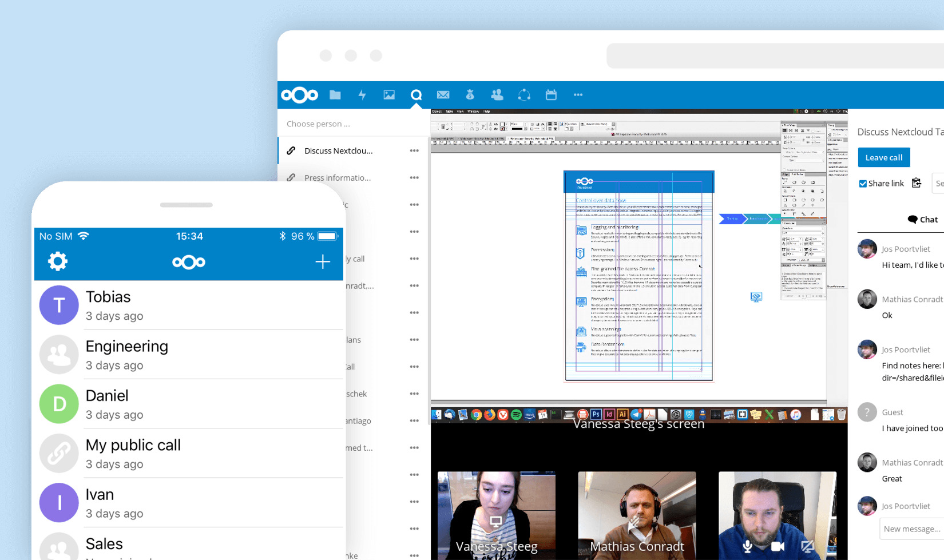
Task: Open options menu for conversation ending 'med t...'
Action: tap(414, 448)
